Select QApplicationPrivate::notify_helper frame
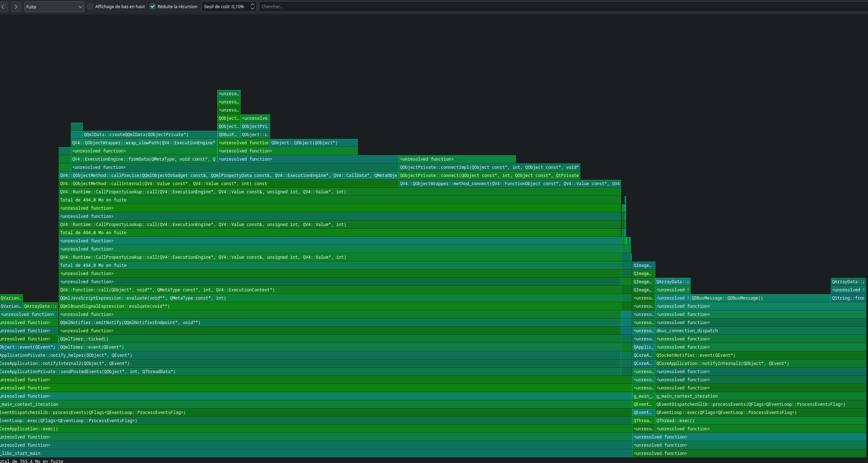 [x=310, y=355]
